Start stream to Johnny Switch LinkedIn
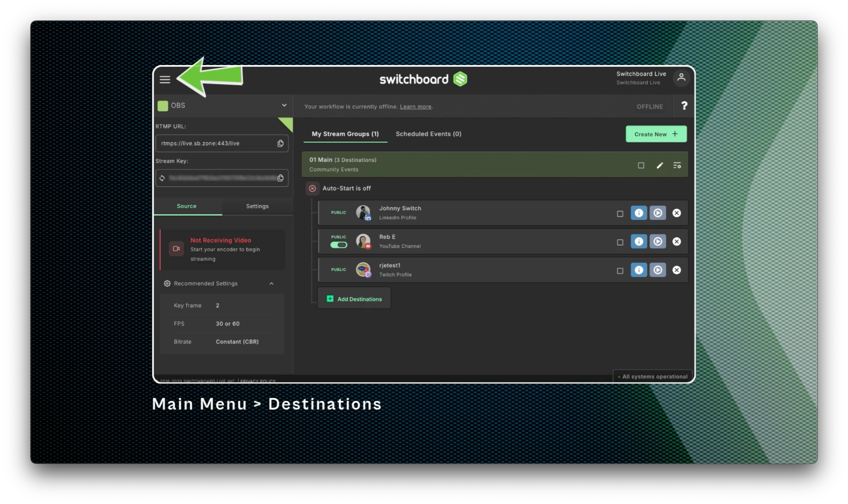The image size is (848, 504). tap(657, 213)
